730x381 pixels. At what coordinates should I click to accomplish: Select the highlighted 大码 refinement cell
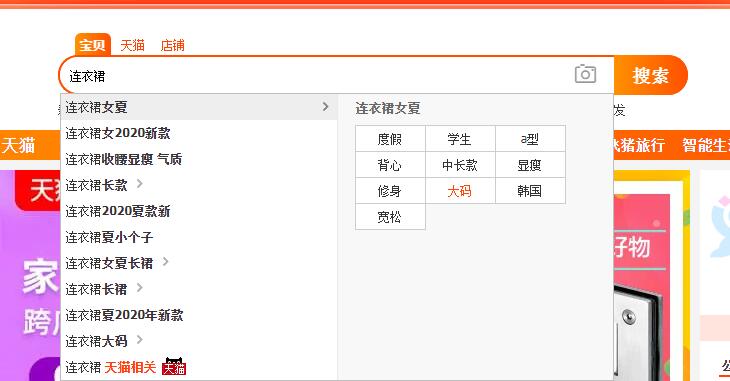pyautogui.click(x=460, y=191)
